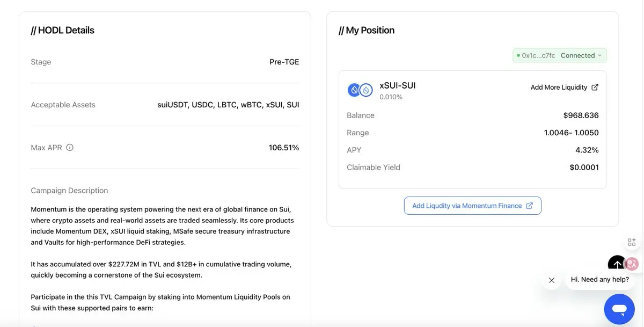Click the Max APR value 106.51%
Viewport: 644px width, 327px height.
pos(284,148)
